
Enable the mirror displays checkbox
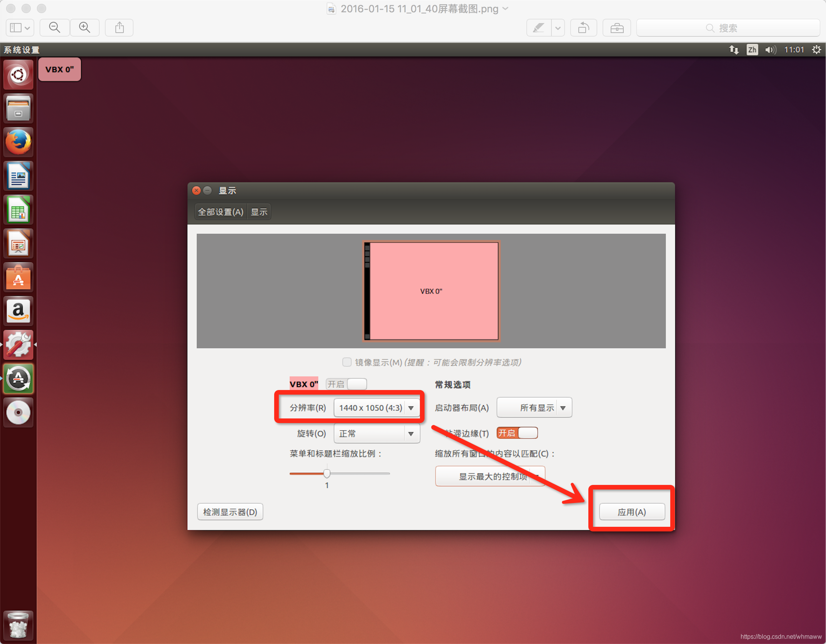click(x=347, y=362)
